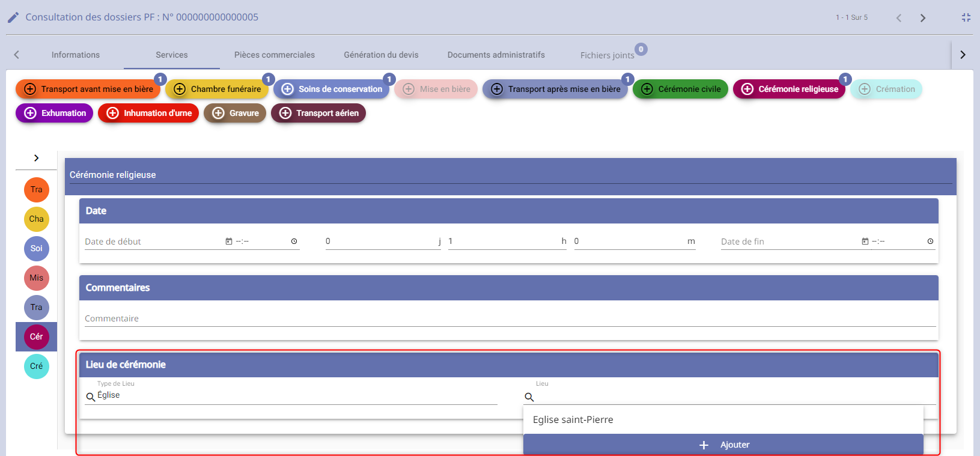Open clock picker for Date de fin
Screen dimensions: 980x456
click(x=931, y=242)
